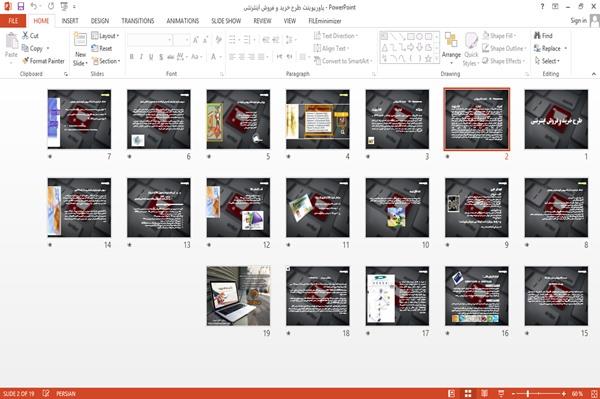The height and width of the screenshot is (399, 600).
Task: Toggle Justify alignment
Action: [x=261, y=57]
